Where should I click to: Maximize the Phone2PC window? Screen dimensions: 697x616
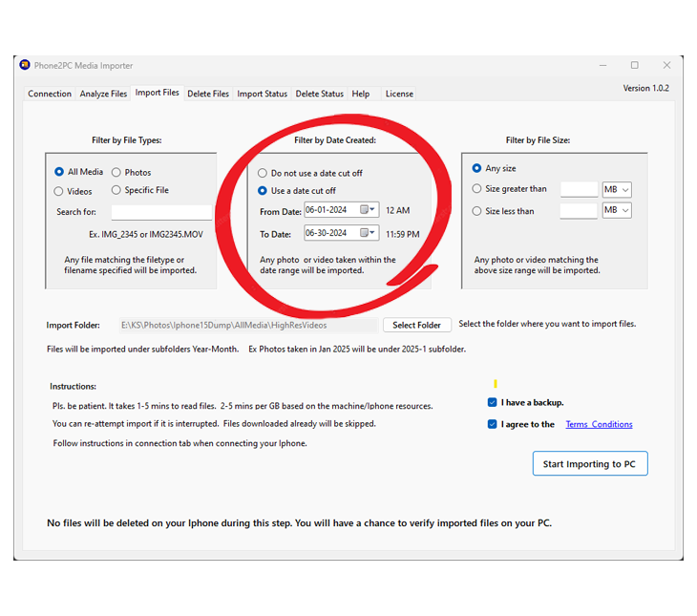click(x=634, y=65)
